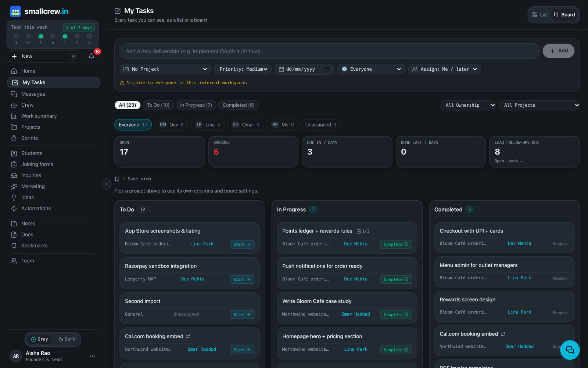Screen dimensions: 588x368
Task: Select the Gray theme
Action: (x=40, y=339)
